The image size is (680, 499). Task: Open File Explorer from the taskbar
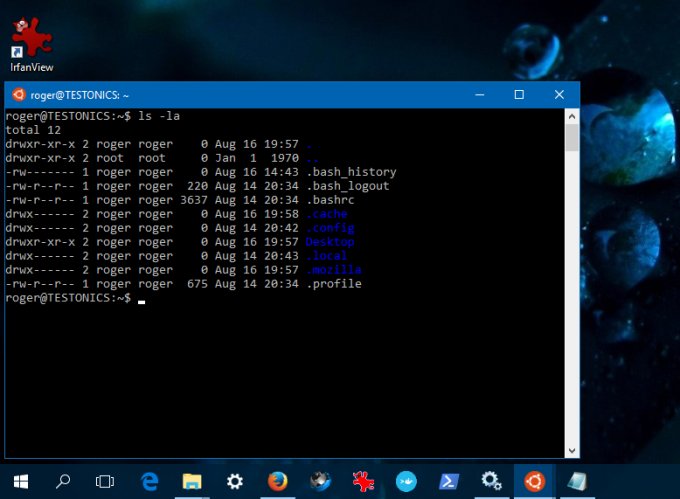[192, 481]
